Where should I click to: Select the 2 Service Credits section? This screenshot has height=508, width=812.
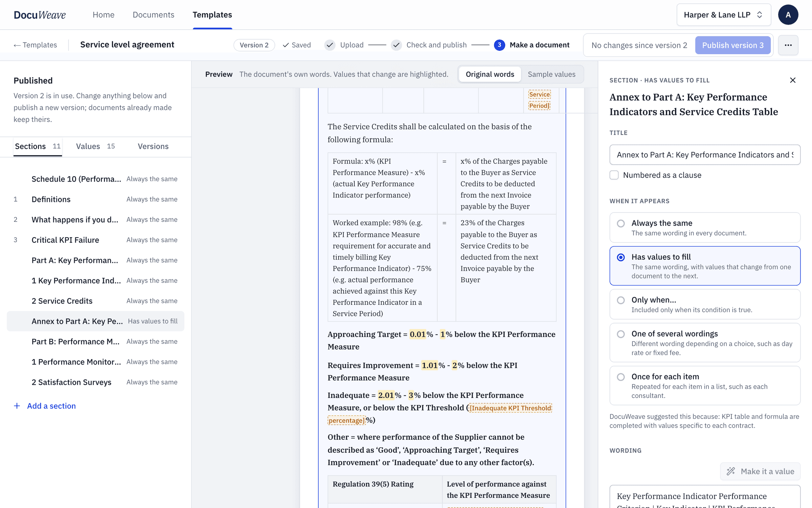[95, 301]
